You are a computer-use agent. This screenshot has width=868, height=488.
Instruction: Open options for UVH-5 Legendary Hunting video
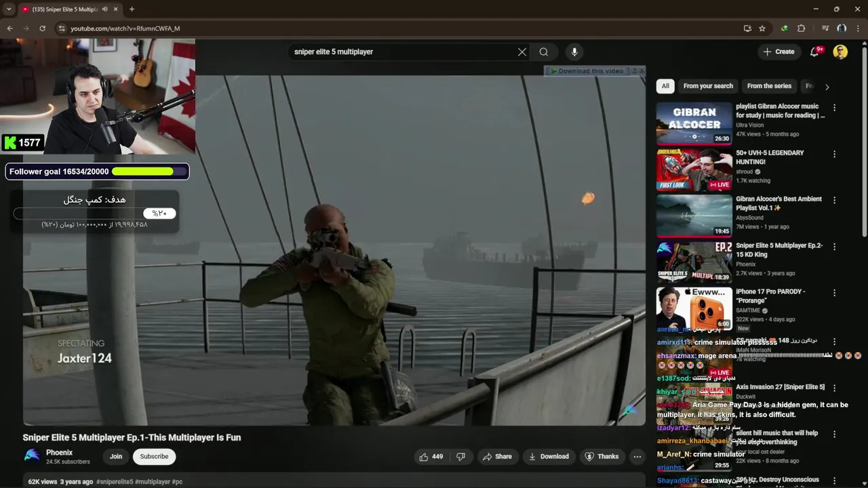(x=834, y=154)
